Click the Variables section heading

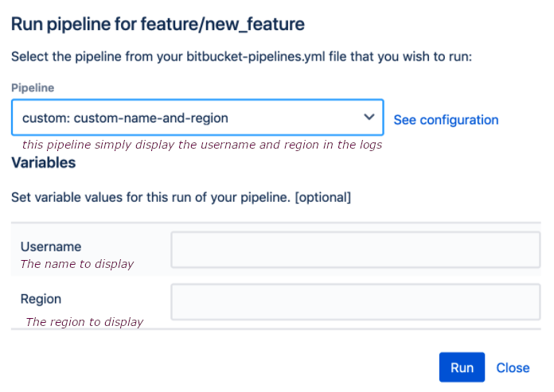(43, 163)
